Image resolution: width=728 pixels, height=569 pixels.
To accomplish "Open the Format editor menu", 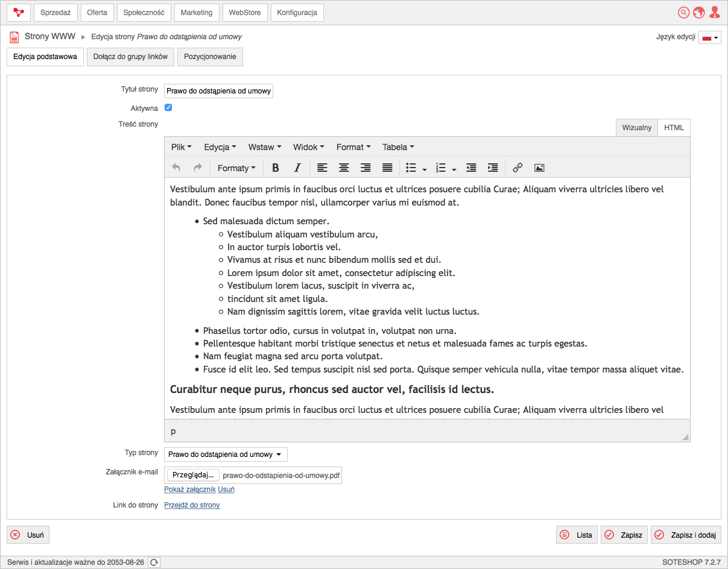I will [x=353, y=147].
